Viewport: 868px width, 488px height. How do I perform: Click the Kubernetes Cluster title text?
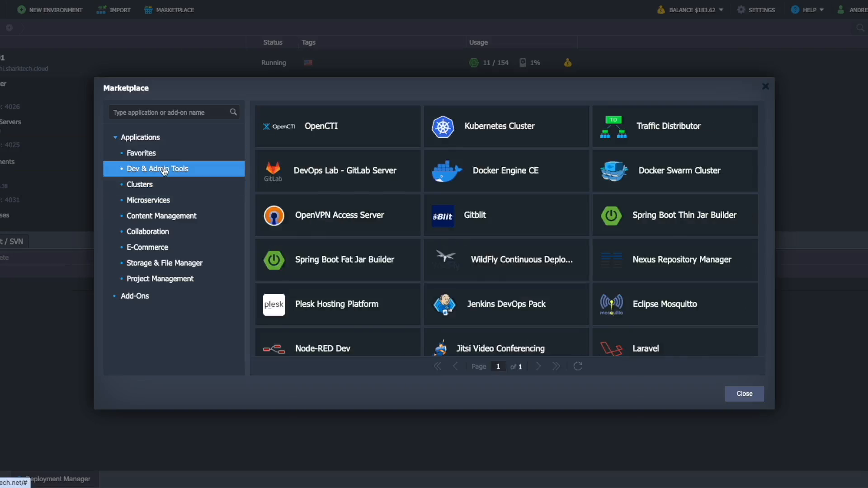pos(500,126)
